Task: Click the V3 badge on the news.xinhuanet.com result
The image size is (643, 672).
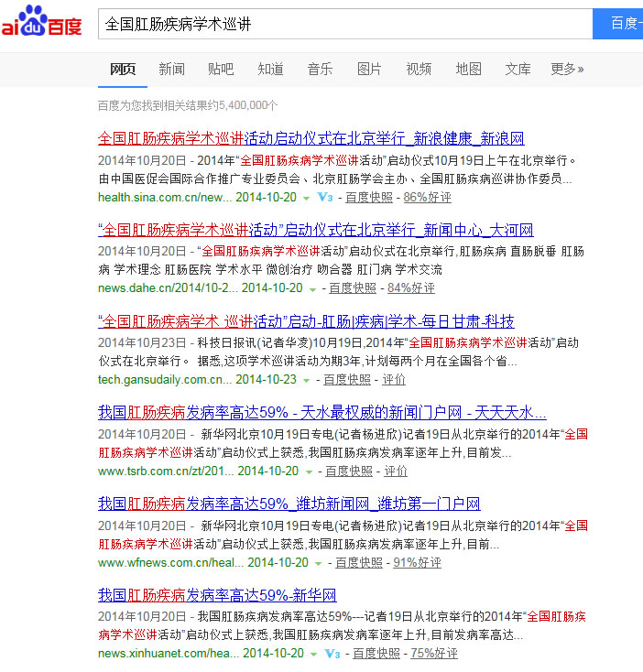Action: 332,653
